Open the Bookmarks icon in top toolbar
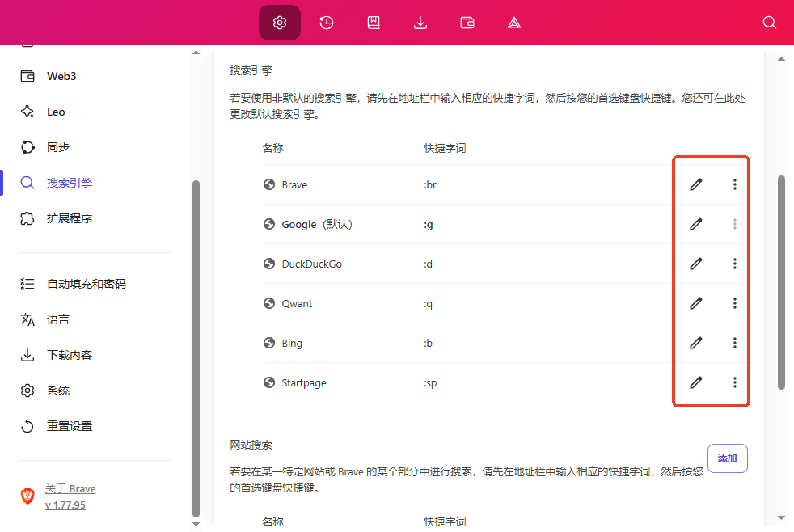Screen dimensions: 794x532 [374, 23]
